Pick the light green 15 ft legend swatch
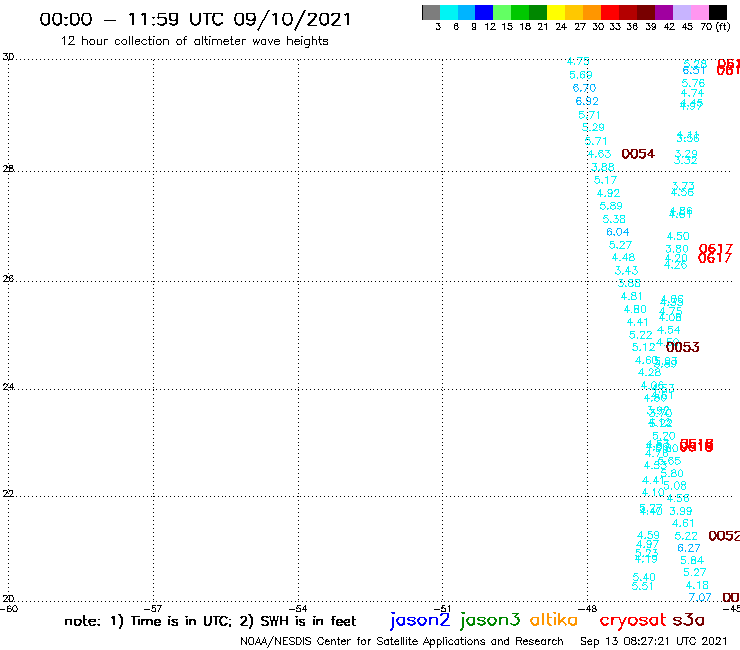740x650 pixels. click(502, 12)
